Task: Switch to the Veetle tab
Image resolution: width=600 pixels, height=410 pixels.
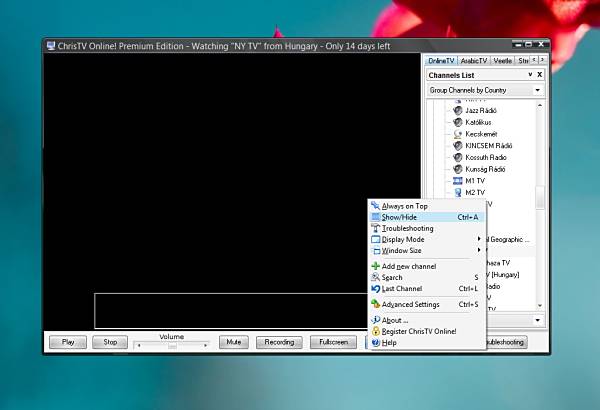Action: click(x=502, y=61)
